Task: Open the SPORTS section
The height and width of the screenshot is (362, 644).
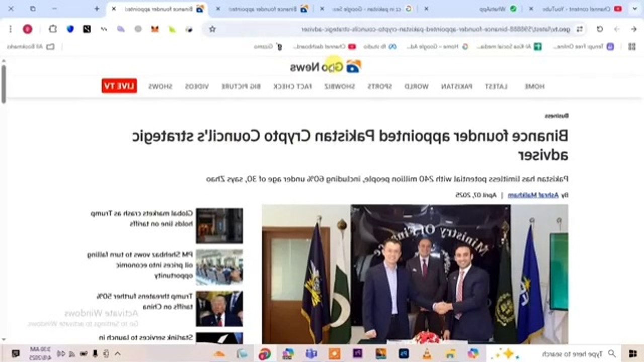Action: pyautogui.click(x=379, y=86)
